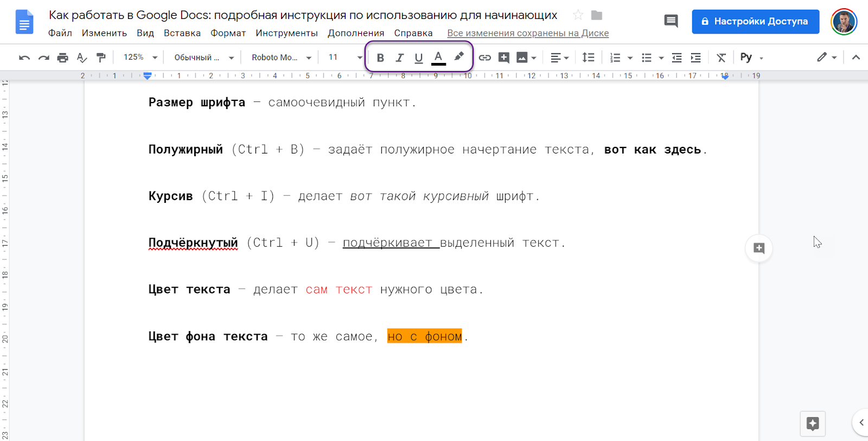The width and height of the screenshot is (868, 441).
Task: Toggle underline formatting button
Action: coord(419,57)
